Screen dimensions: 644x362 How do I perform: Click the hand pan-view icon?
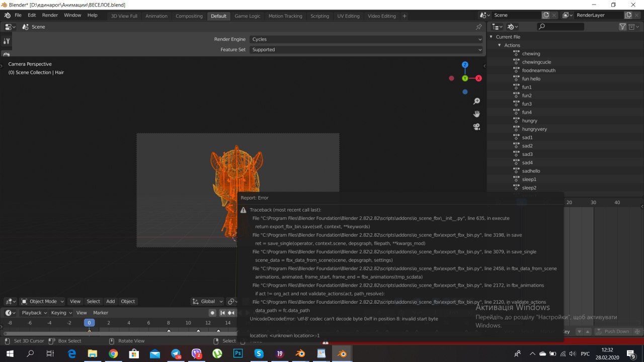476,114
